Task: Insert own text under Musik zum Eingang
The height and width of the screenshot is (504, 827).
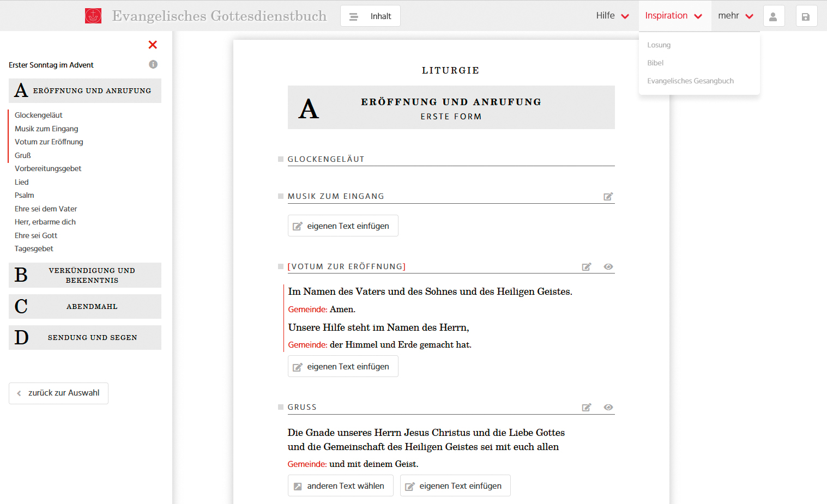Action: [x=343, y=226]
